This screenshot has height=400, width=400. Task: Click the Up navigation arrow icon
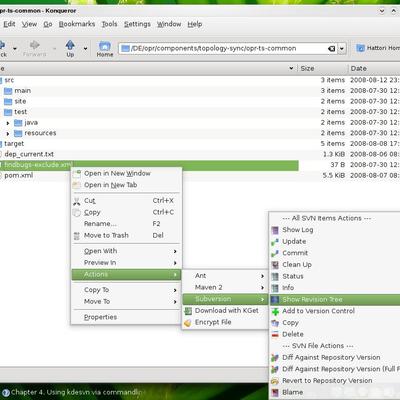[70, 45]
